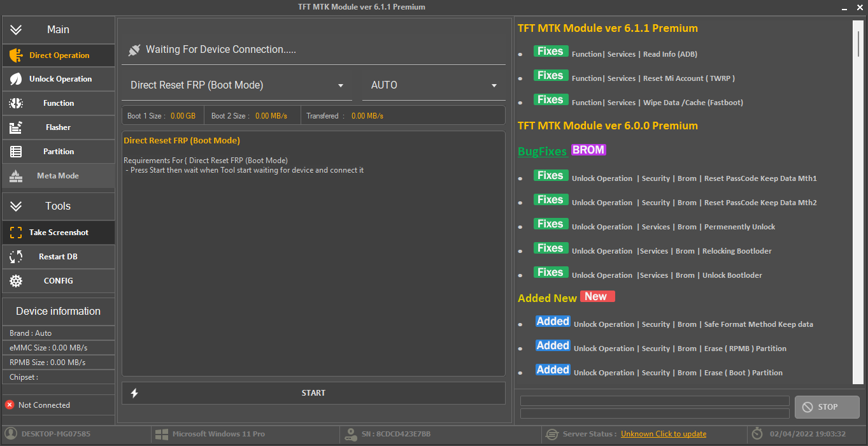Click the AUTO dropdown arrow
868x446 pixels.
494,86
